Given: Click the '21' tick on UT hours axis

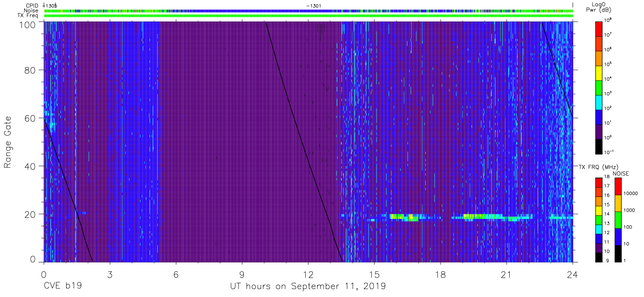Looking at the screenshot, I should coord(507,274).
